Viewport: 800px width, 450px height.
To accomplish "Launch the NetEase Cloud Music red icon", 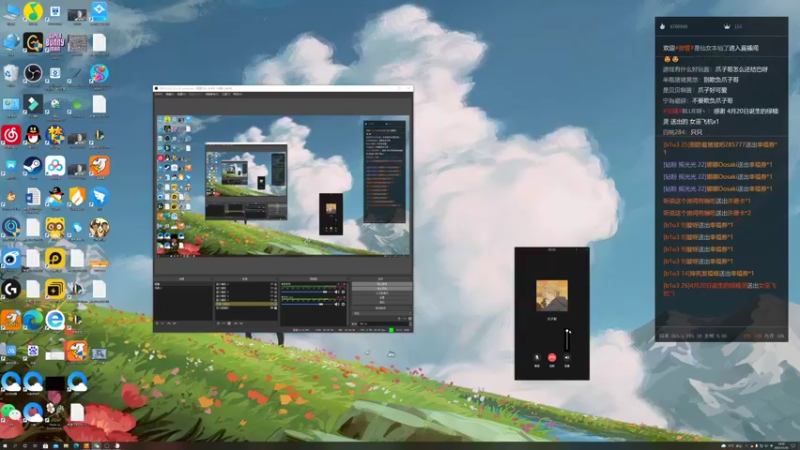I will point(11,135).
